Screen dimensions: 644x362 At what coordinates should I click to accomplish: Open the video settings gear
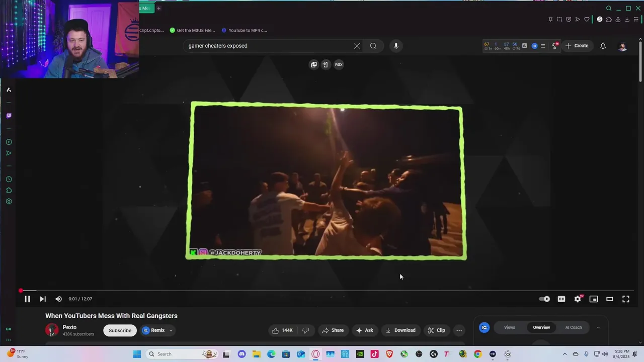click(x=578, y=299)
